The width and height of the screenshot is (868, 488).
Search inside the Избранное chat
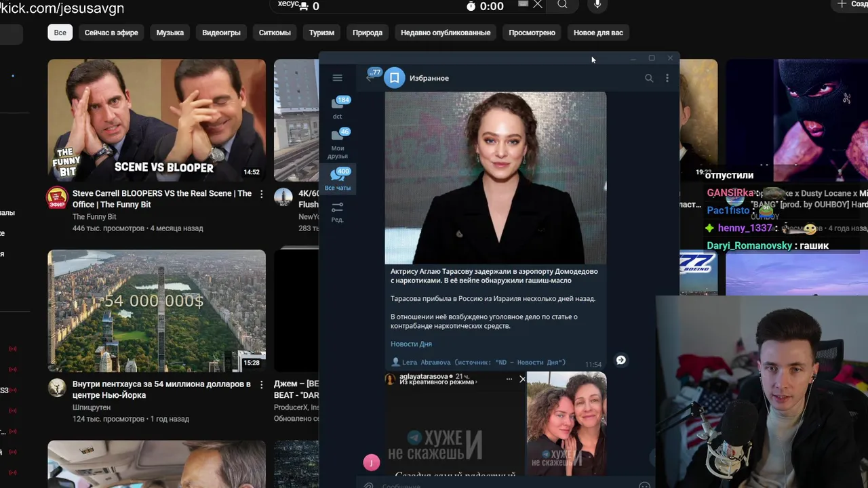coord(649,78)
